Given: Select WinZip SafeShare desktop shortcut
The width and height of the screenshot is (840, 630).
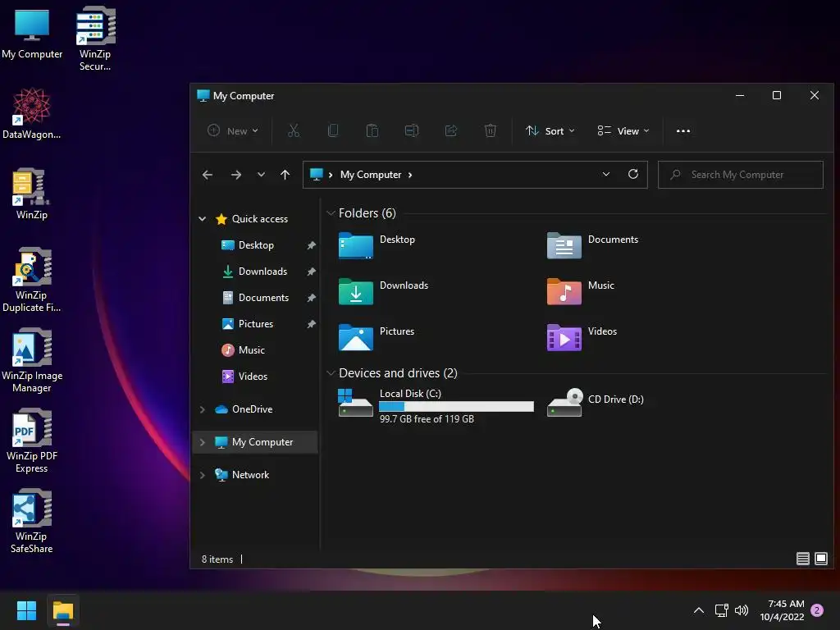Looking at the screenshot, I should tap(32, 521).
